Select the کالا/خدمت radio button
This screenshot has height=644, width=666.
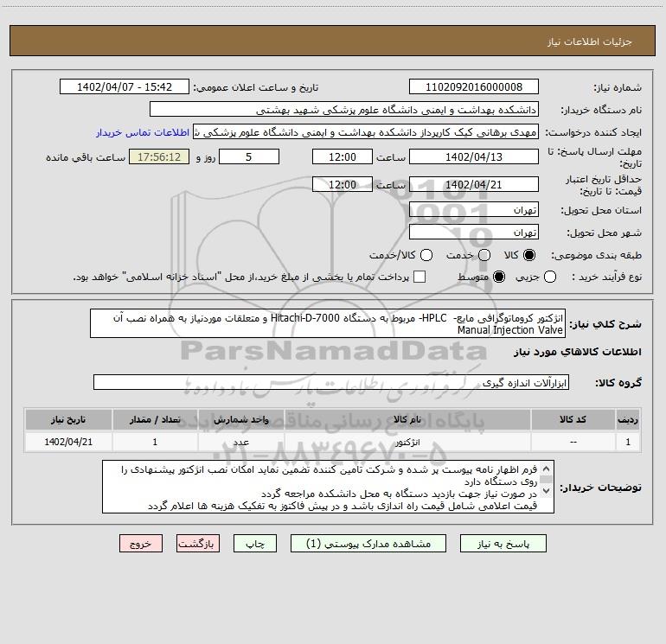click(x=426, y=255)
